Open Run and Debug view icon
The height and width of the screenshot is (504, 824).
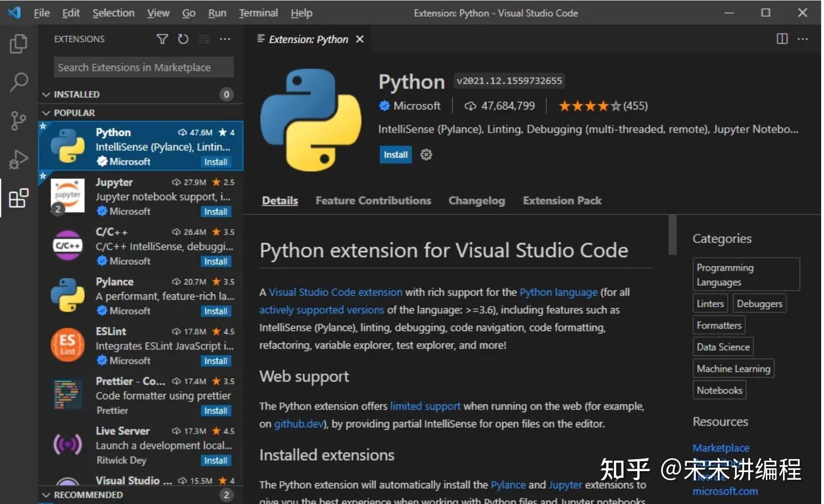18,159
